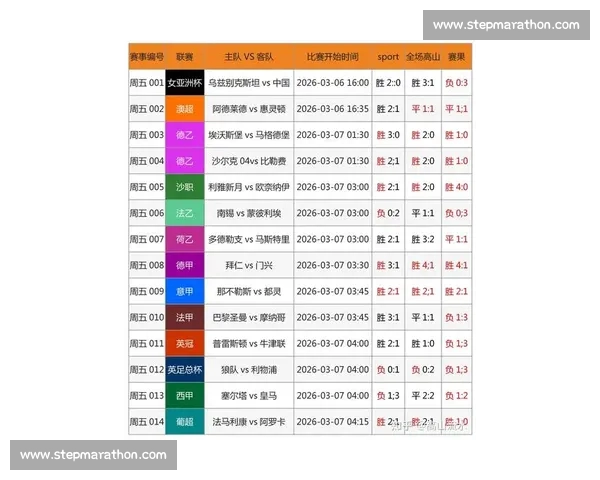
Task: Click the 负 1:2 result for 塞尔塔
Action: (456, 395)
